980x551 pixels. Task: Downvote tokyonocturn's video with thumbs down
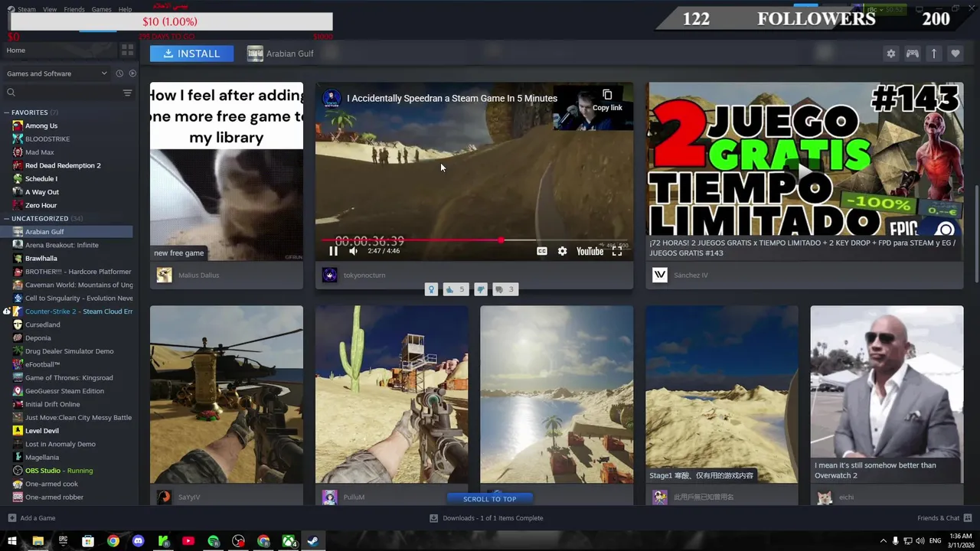pyautogui.click(x=481, y=289)
